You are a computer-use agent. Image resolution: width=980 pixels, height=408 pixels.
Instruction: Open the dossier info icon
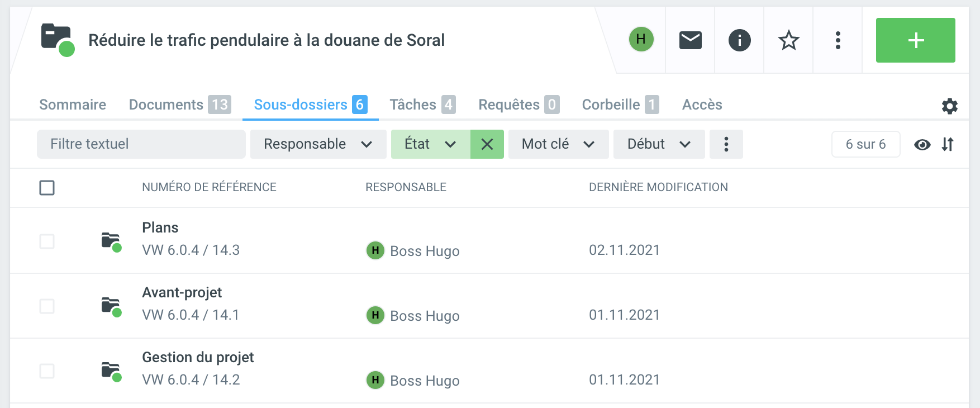pyautogui.click(x=739, y=40)
